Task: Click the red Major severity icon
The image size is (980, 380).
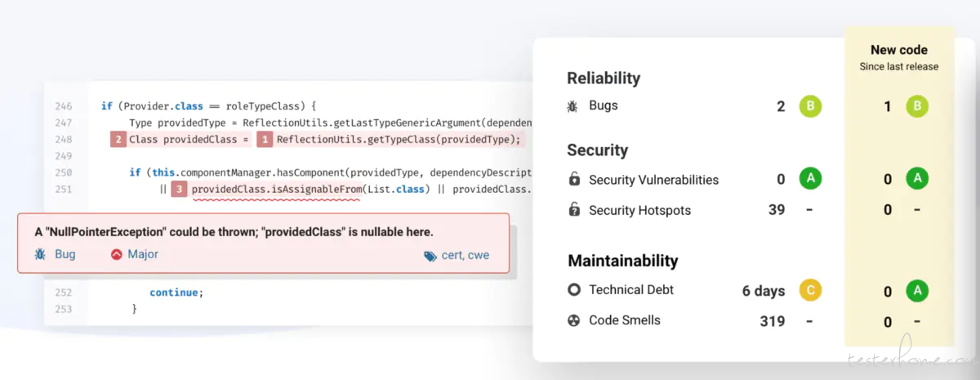Action: pyautogui.click(x=116, y=254)
